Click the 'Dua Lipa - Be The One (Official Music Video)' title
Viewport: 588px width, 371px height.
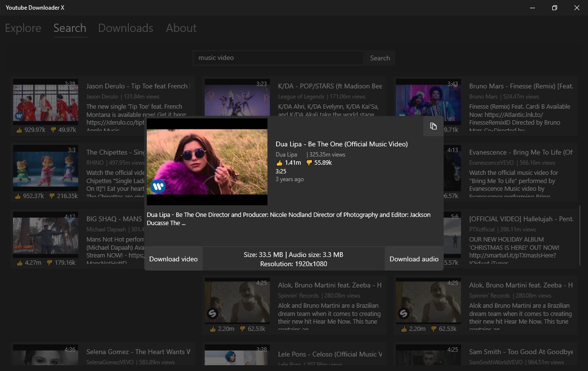pyautogui.click(x=342, y=144)
